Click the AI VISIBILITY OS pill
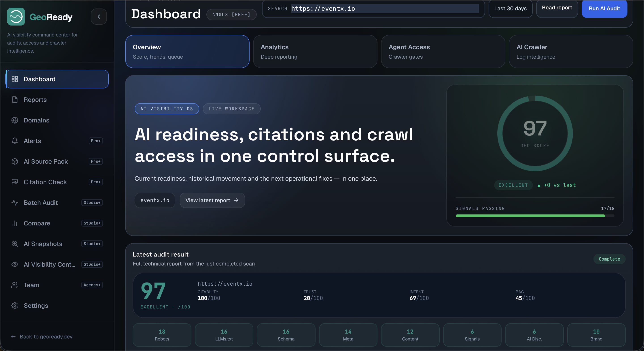Image resolution: width=644 pixels, height=351 pixels. click(167, 109)
